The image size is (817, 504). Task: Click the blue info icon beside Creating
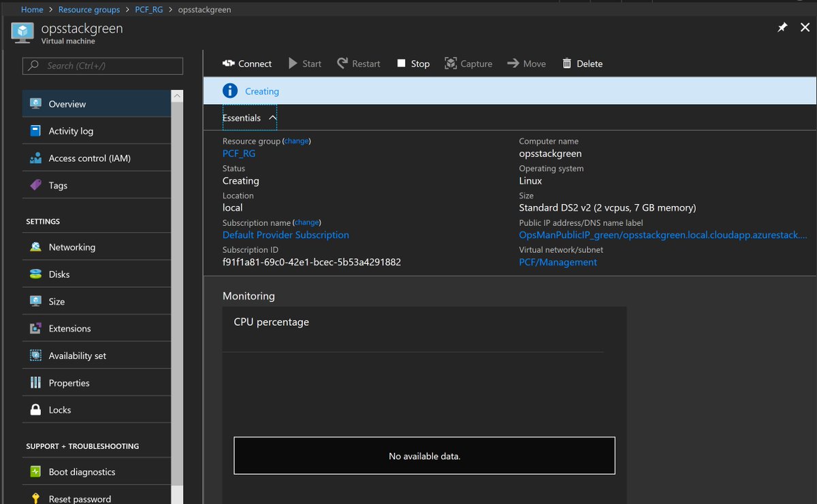pyautogui.click(x=230, y=91)
